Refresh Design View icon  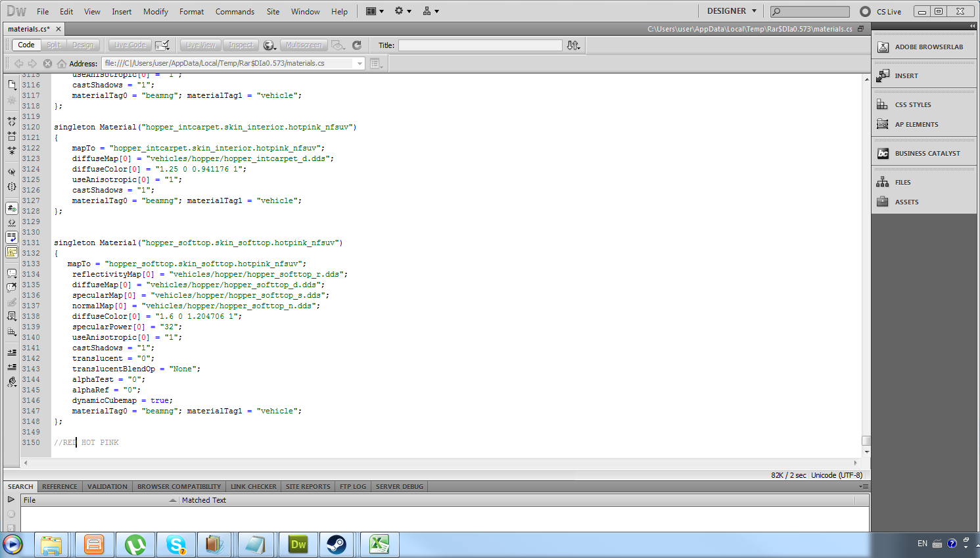(357, 45)
